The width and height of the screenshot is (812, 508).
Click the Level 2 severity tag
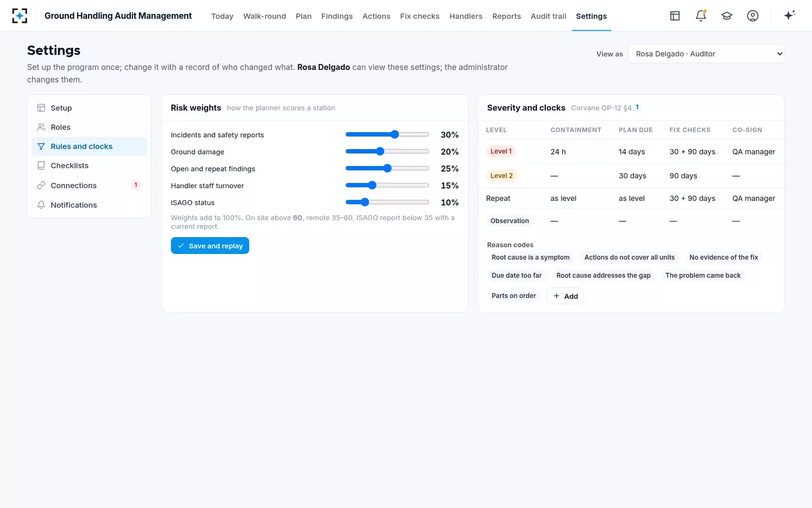point(501,176)
